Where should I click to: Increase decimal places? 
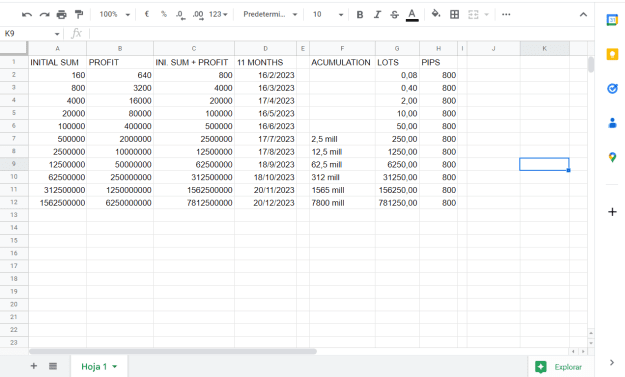pos(198,15)
